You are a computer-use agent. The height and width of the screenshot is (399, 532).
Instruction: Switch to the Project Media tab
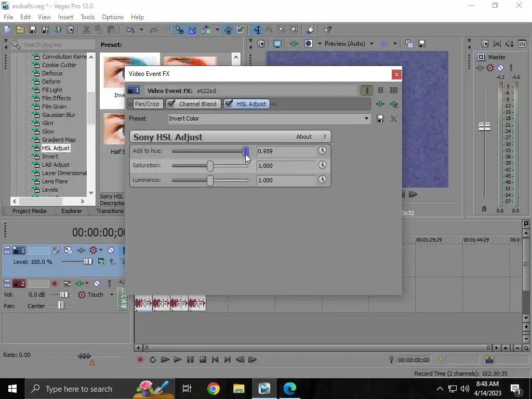click(x=30, y=211)
